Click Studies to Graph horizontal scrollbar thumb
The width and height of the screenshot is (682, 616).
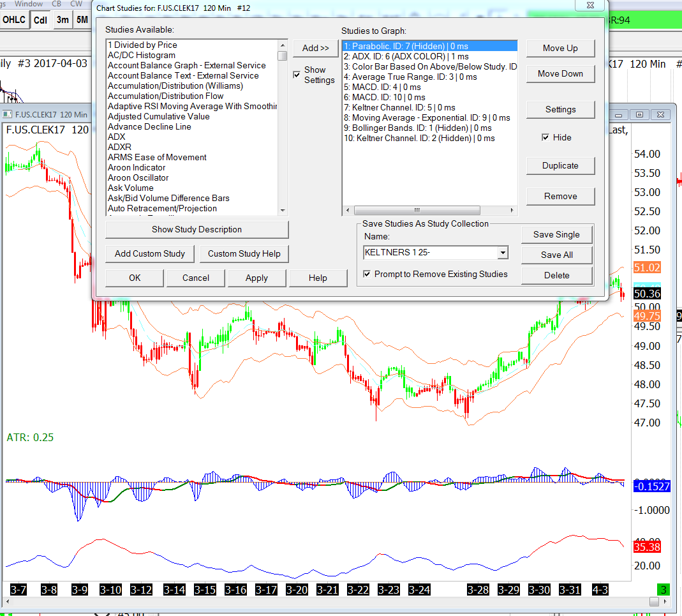click(x=417, y=210)
